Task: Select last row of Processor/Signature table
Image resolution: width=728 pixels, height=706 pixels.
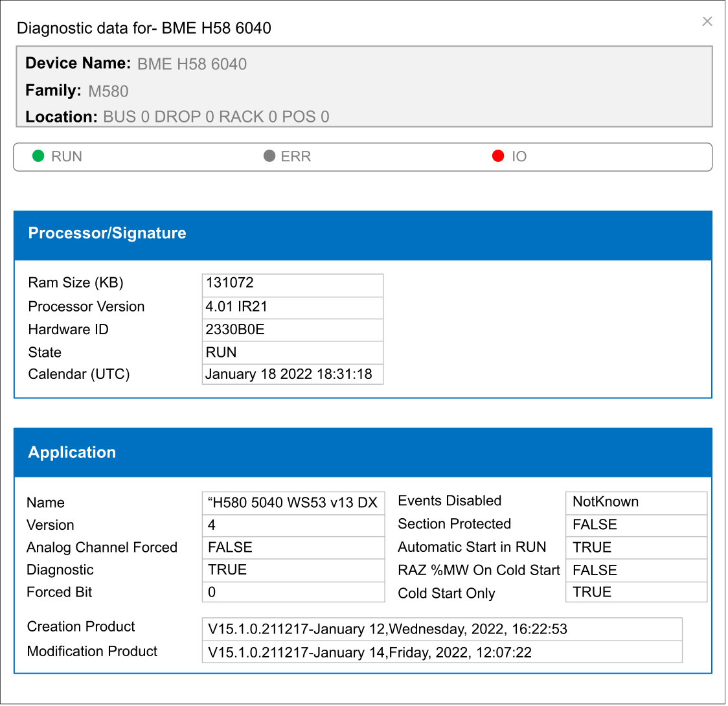Action: (x=293, y=374)
